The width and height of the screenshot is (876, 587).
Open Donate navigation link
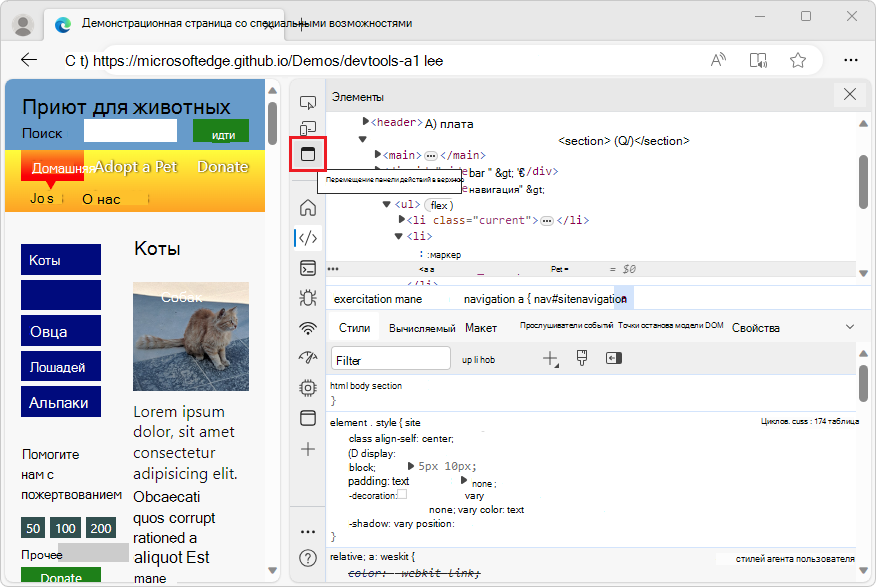click(223, 166)
